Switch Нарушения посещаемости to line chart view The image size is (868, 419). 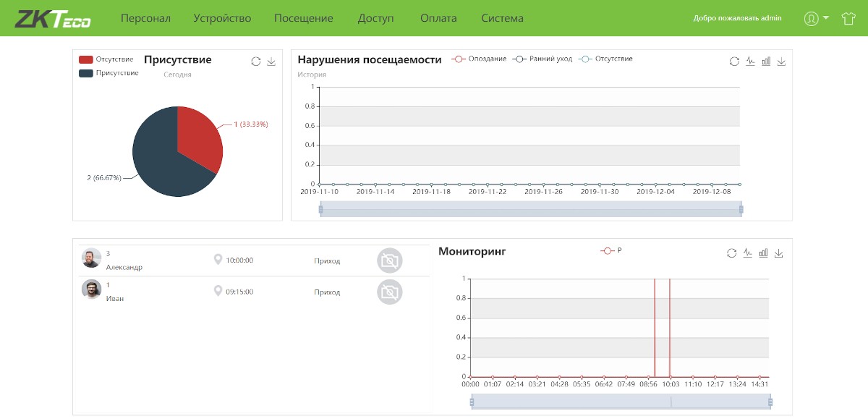pos(750,62)
